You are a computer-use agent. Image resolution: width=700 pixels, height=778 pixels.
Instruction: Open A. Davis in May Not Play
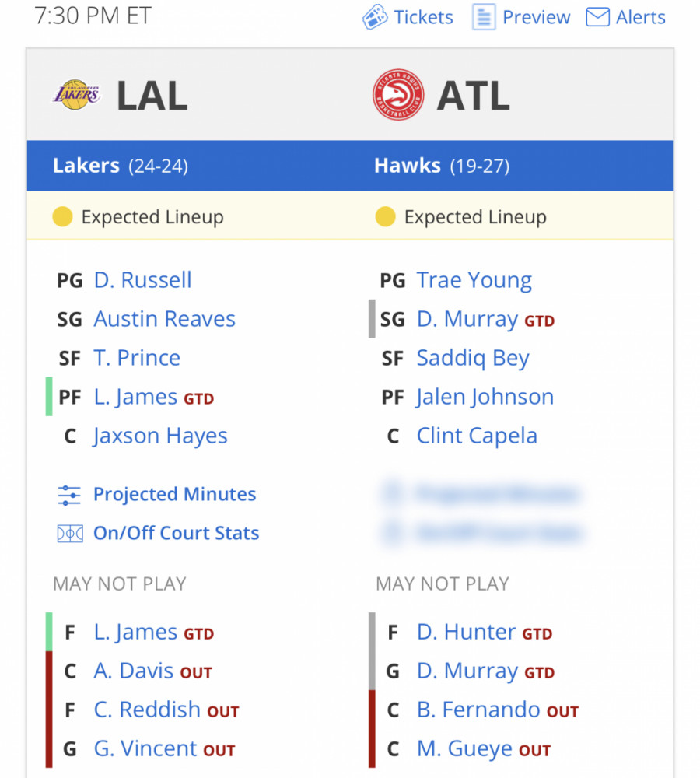click(134, 671)
